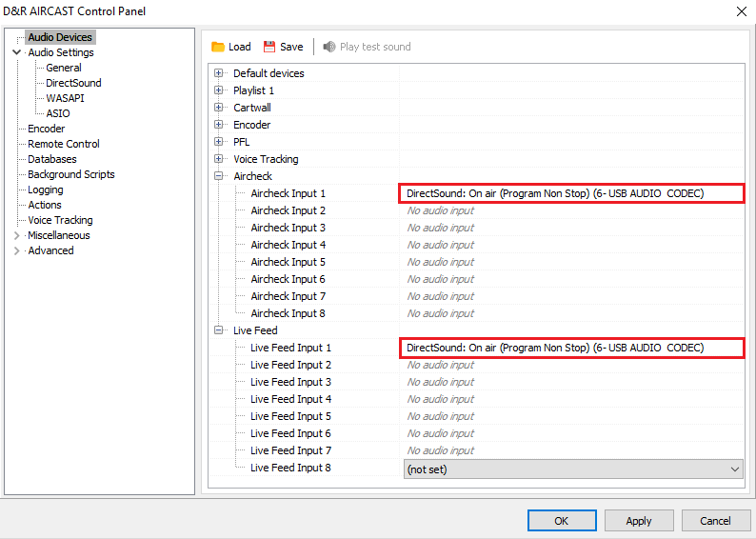756x539 pixels.
Task: Open the Remote Control settings page
Action: (x=63, y=144)
